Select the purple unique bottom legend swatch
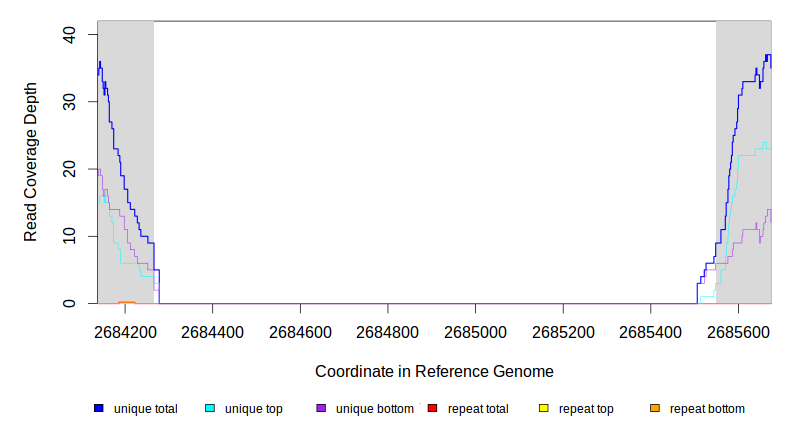The height and width of the screenshot is (432, 792). pos(321,409)
